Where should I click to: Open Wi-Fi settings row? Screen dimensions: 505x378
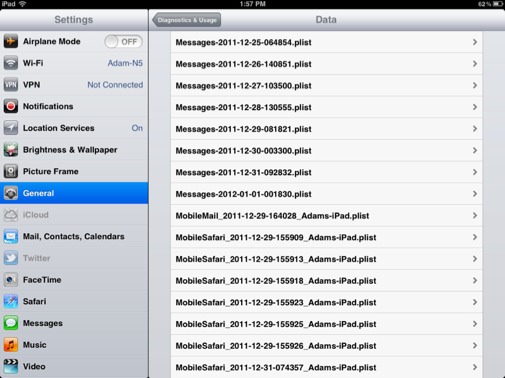coord(74,63)
